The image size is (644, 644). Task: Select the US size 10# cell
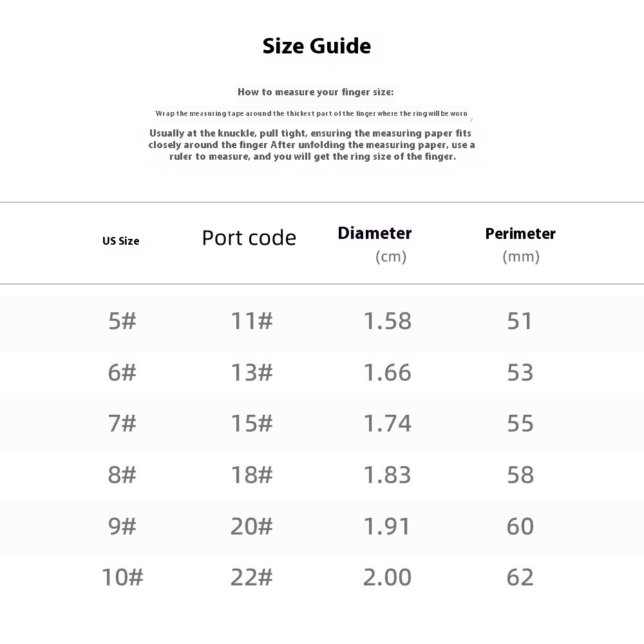122,578
